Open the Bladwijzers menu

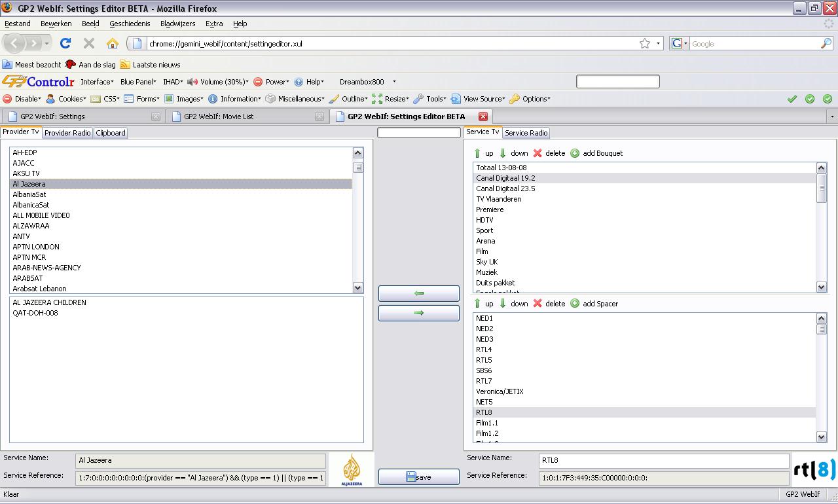click(x=178, y=24)
